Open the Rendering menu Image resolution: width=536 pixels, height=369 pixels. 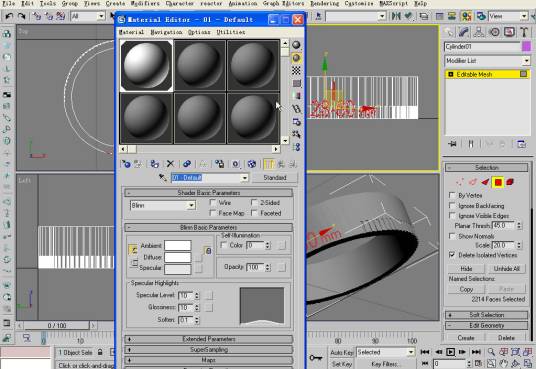(324, 3)
